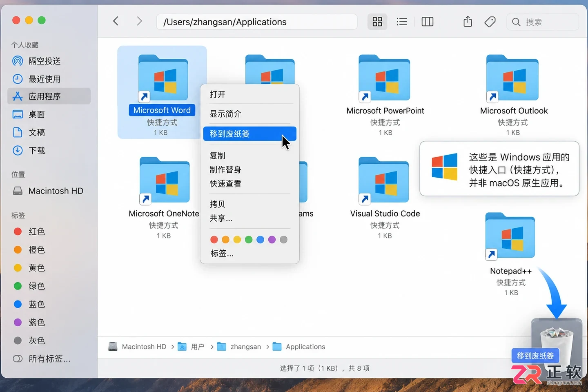Open 文稿 in the sidebar

tap(49, 133)
